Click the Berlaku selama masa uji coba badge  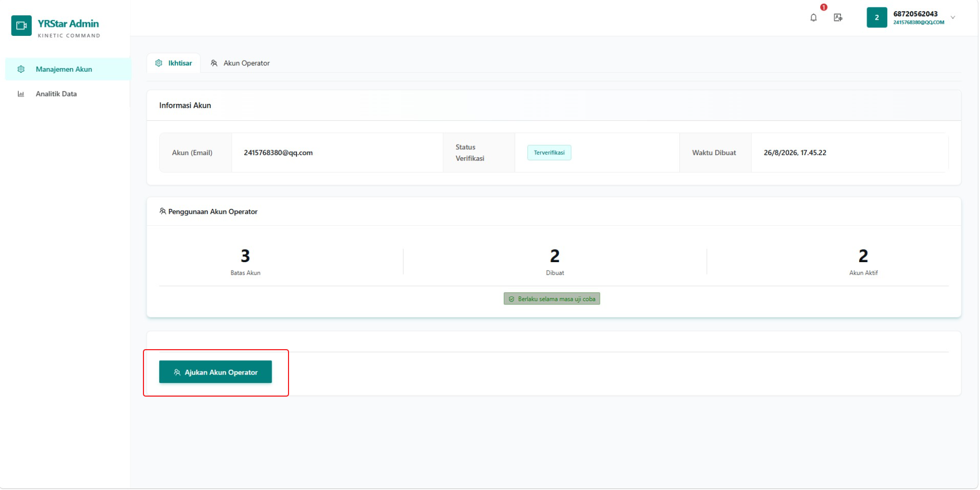[x=553, y=299]
